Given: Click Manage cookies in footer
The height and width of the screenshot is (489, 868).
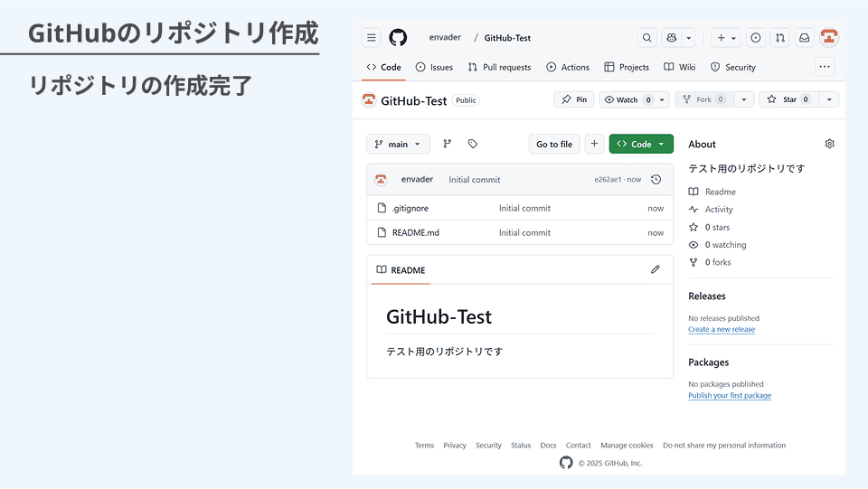Looking at the screenshot, I should point(627,446).
